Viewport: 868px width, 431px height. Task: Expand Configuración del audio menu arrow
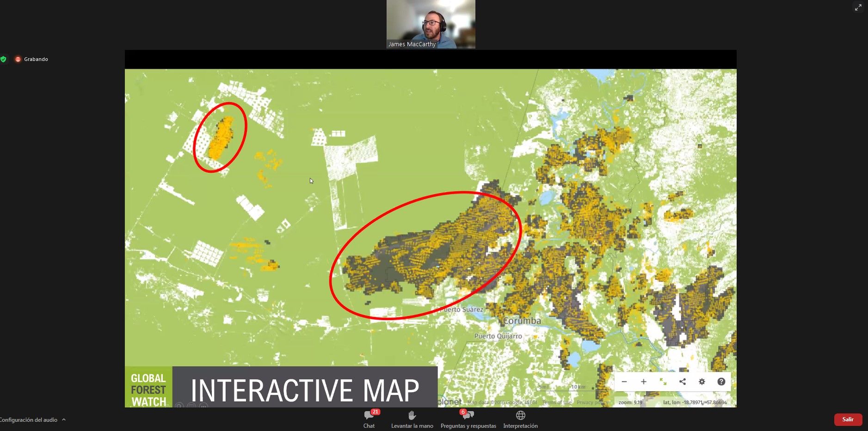(x=64, y=419)
